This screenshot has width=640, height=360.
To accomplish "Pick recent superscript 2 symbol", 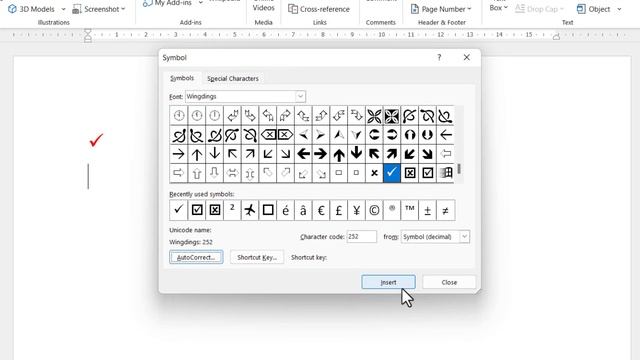I will (232, 210).
